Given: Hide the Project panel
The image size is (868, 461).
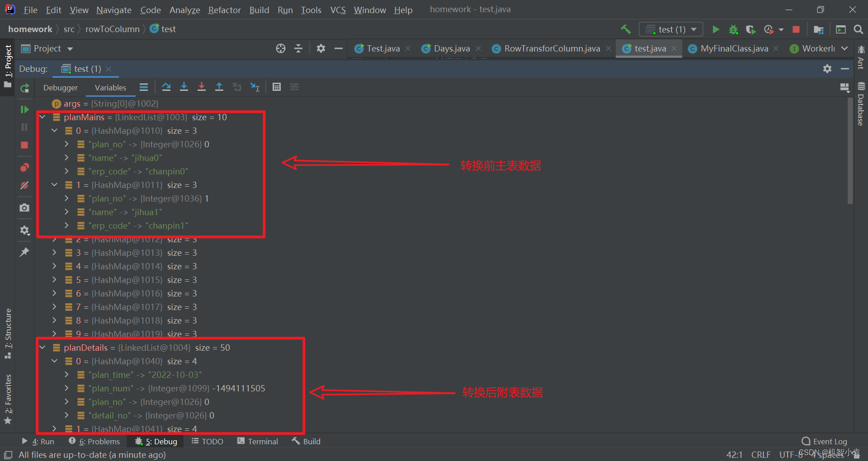Looking at the screenshot, I should (339, 48).
